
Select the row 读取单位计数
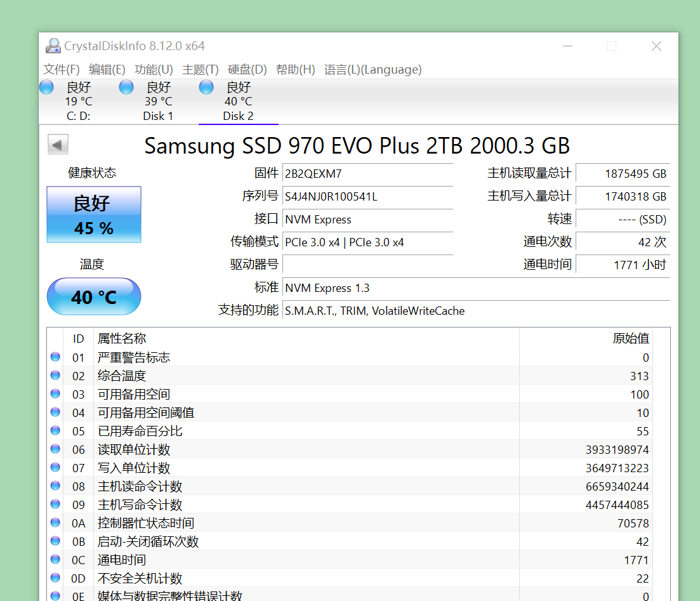point(350,449)
